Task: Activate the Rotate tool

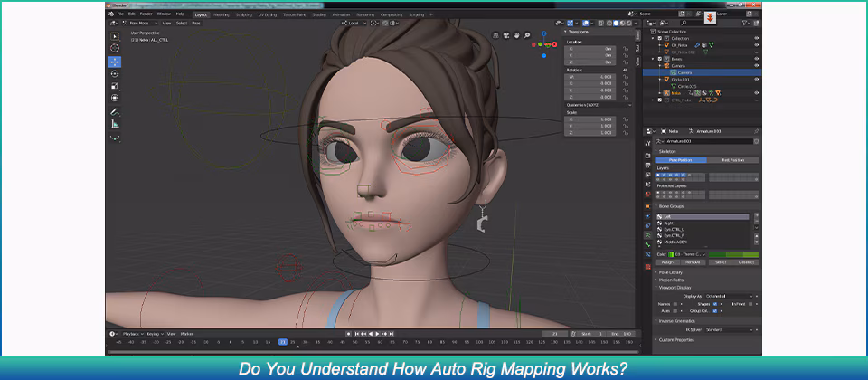Action: point(115,73)
